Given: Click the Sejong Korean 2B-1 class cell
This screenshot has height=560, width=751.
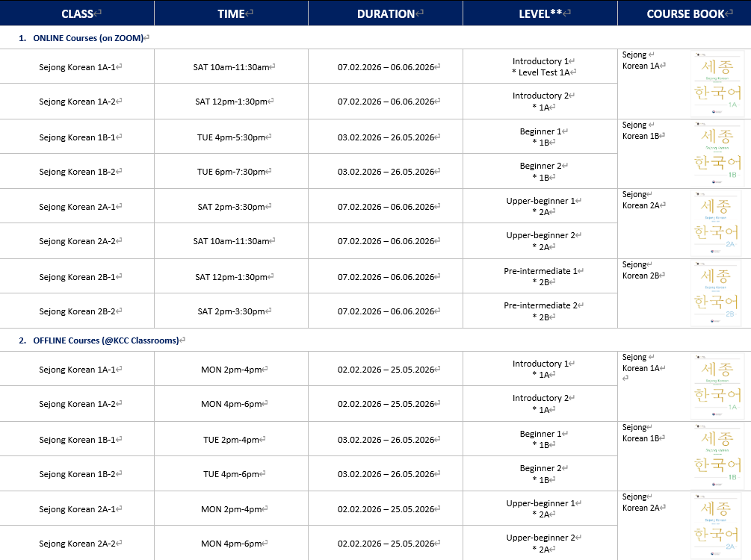Looking at the screenshot, I should coord(78,277).
